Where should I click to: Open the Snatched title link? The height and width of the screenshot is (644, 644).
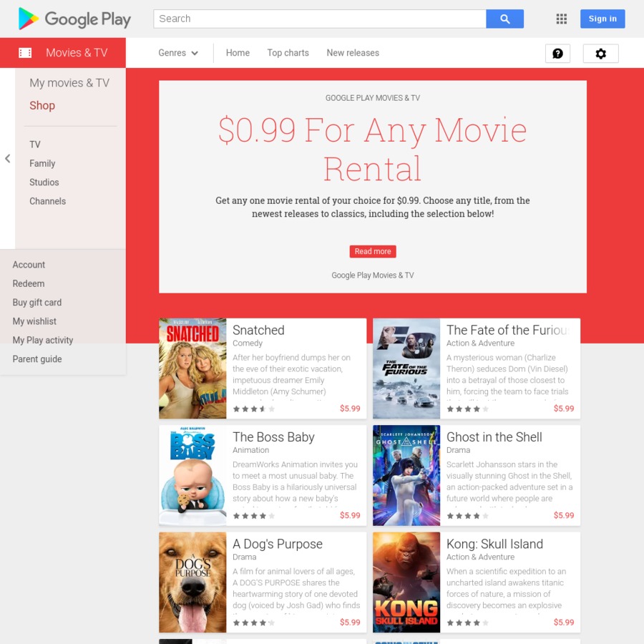tap(258, 330)
